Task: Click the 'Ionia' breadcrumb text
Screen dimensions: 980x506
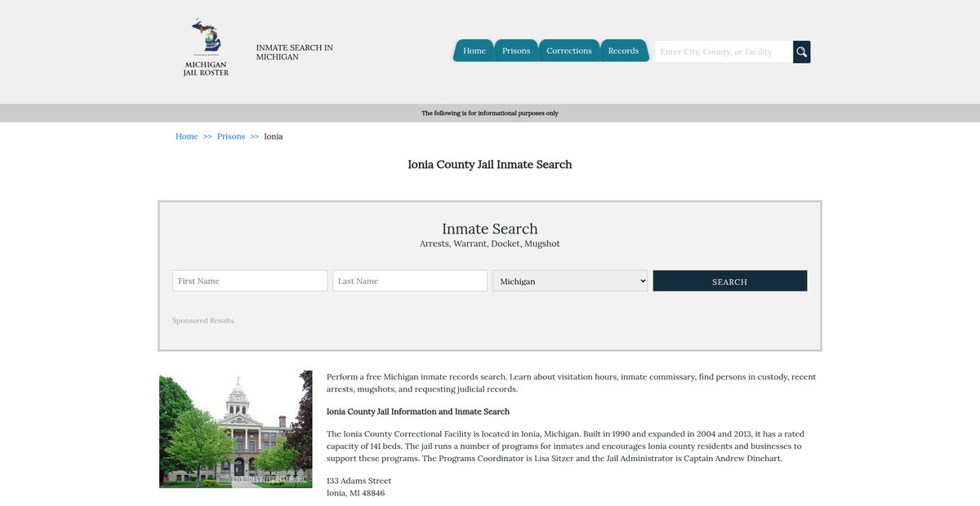Action: [x=274, y=136]
